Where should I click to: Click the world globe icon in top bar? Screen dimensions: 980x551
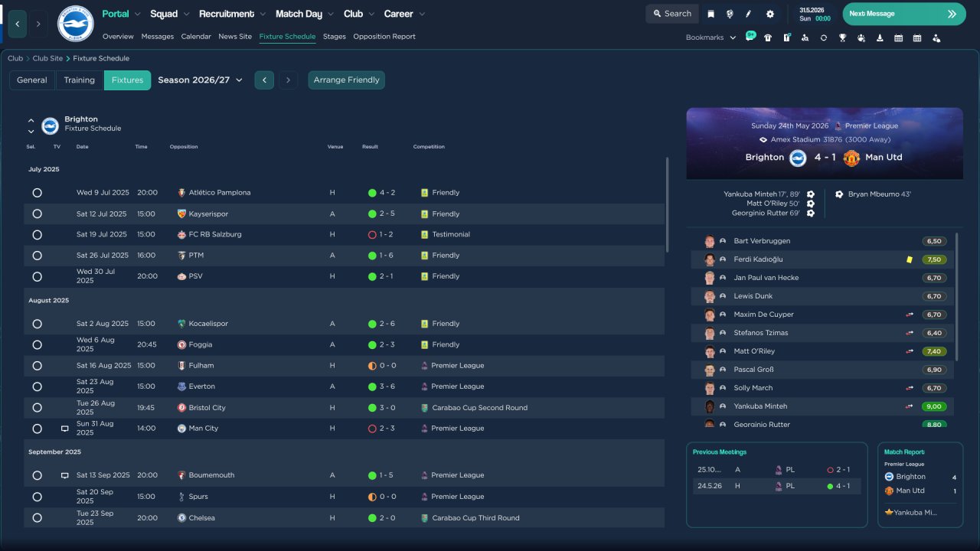730,14
